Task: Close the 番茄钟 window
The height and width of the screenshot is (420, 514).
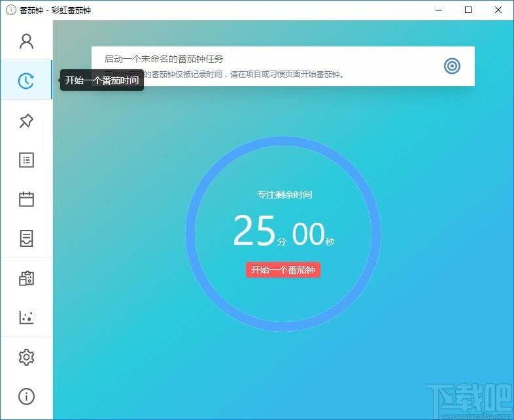Action: pyautogui.click(x=498, y=10)
